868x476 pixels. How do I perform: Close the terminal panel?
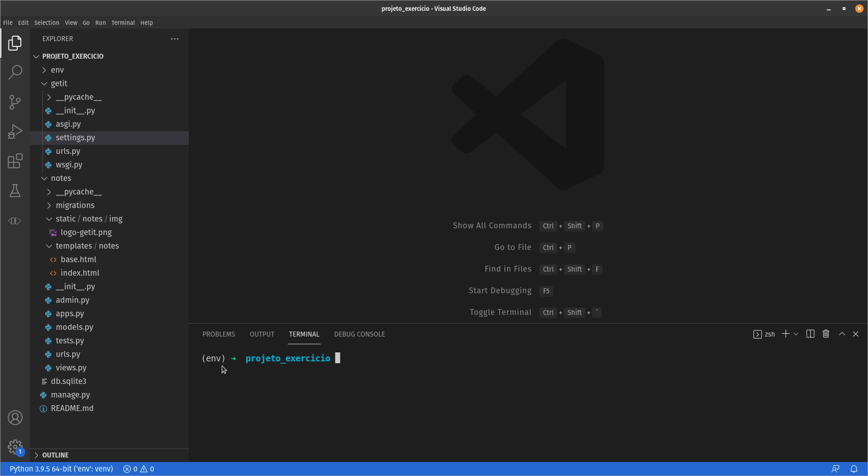pyautogui.click(x=855, y=334)
